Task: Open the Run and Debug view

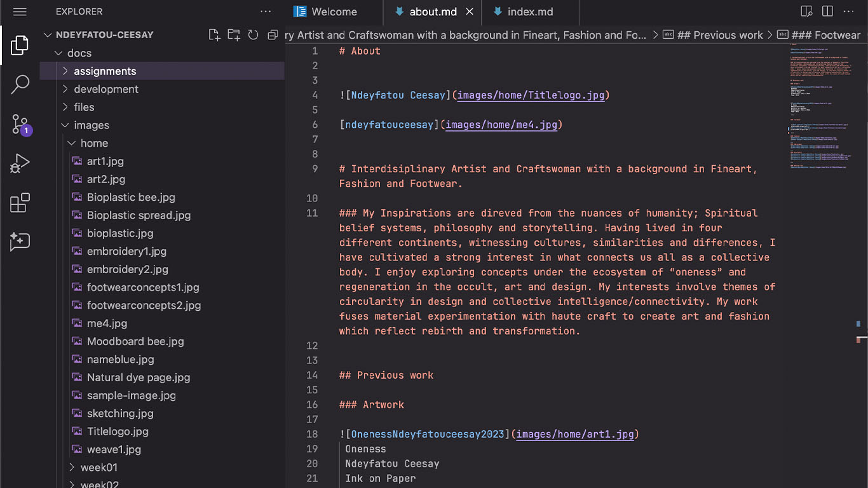Action: 20,164
